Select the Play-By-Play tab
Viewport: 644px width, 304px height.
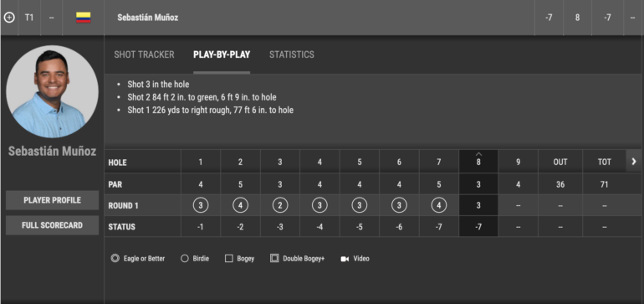pos(222,54)
